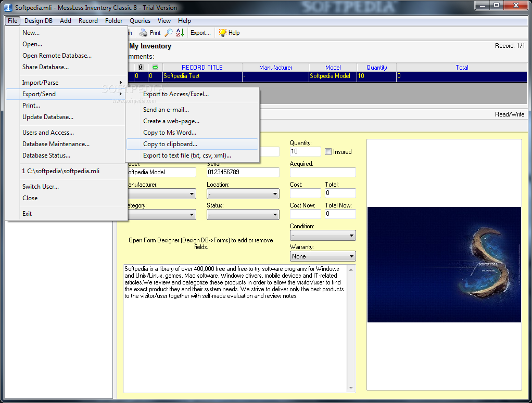532x403 pixels.
Task: Click Open... in File menu
Action: [66, 44]
